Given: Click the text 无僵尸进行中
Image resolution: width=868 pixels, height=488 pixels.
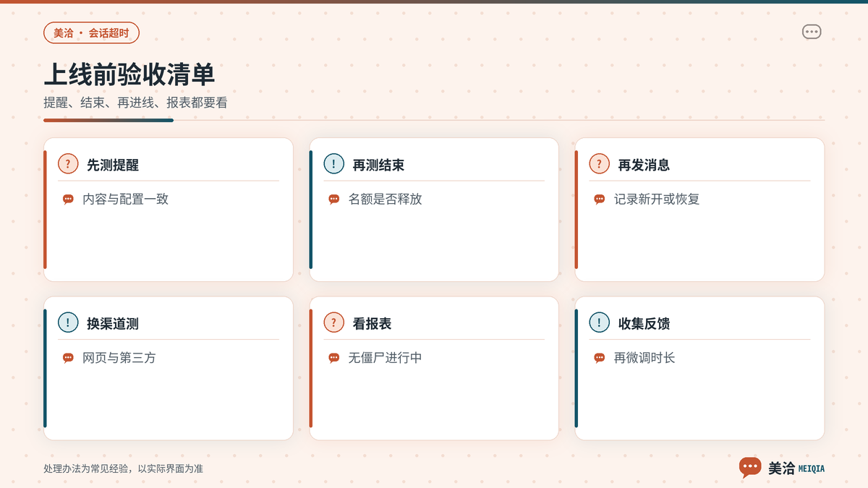Looking at the screenshot, I should click(x=385, y=357).
